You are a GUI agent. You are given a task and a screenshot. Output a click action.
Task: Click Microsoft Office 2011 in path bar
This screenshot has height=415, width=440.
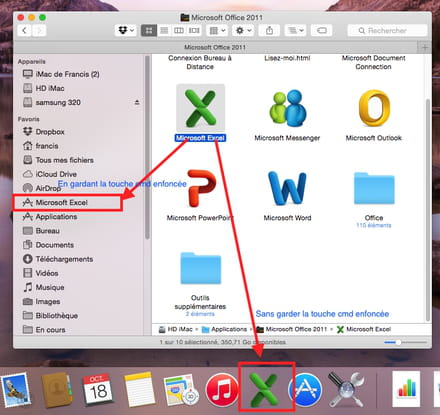point(292,329)
